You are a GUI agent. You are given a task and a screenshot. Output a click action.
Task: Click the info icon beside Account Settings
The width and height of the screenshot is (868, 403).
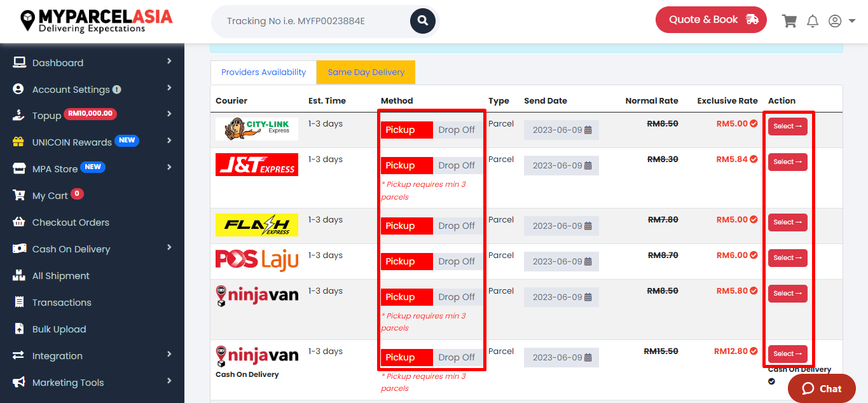tap(117, 90)
